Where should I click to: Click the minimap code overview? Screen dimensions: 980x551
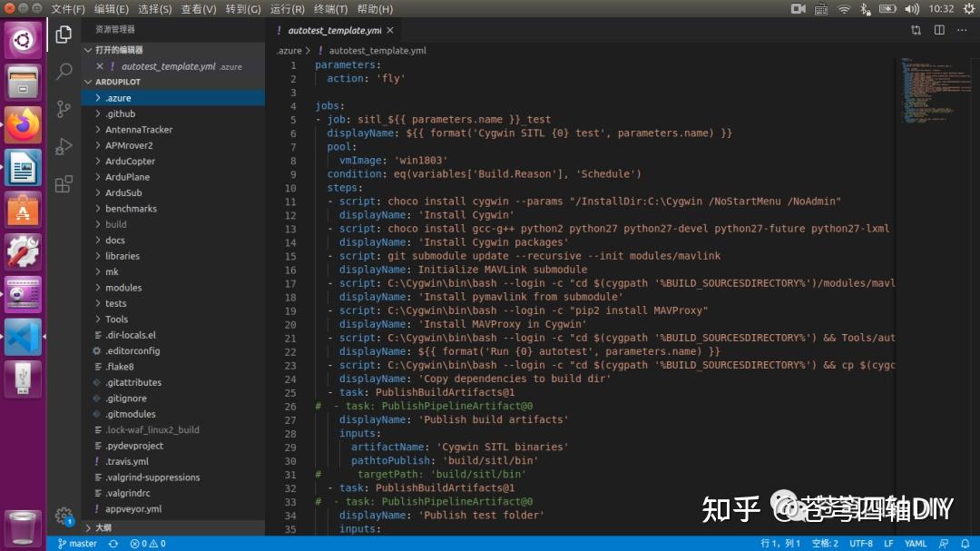pyautogui.click(x=935, y=90)
